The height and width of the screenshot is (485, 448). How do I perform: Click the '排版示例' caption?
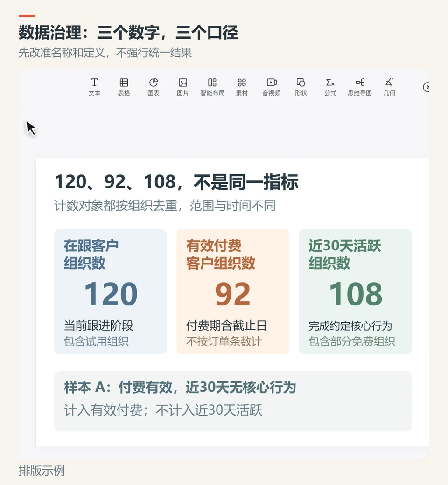pyautogui.click(x=42, y=471)
